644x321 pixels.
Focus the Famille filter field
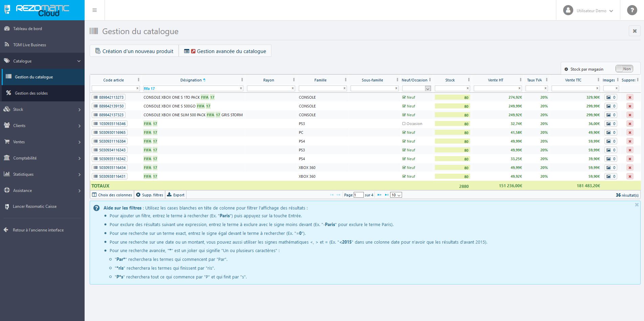pyautogui.click(x=323, y=89)
